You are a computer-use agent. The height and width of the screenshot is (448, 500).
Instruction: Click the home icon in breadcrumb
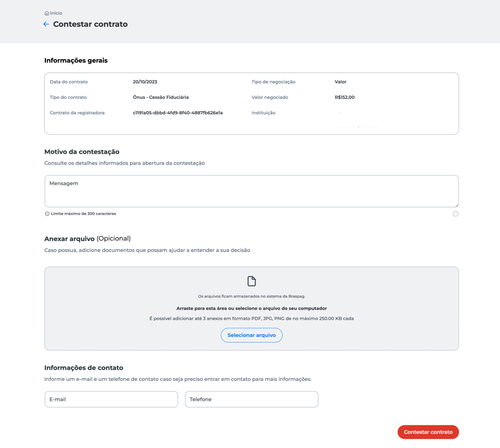47,13
